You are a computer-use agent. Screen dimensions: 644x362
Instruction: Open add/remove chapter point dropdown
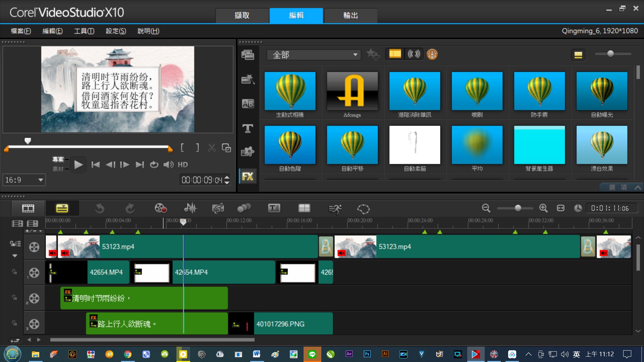(34, 231)
